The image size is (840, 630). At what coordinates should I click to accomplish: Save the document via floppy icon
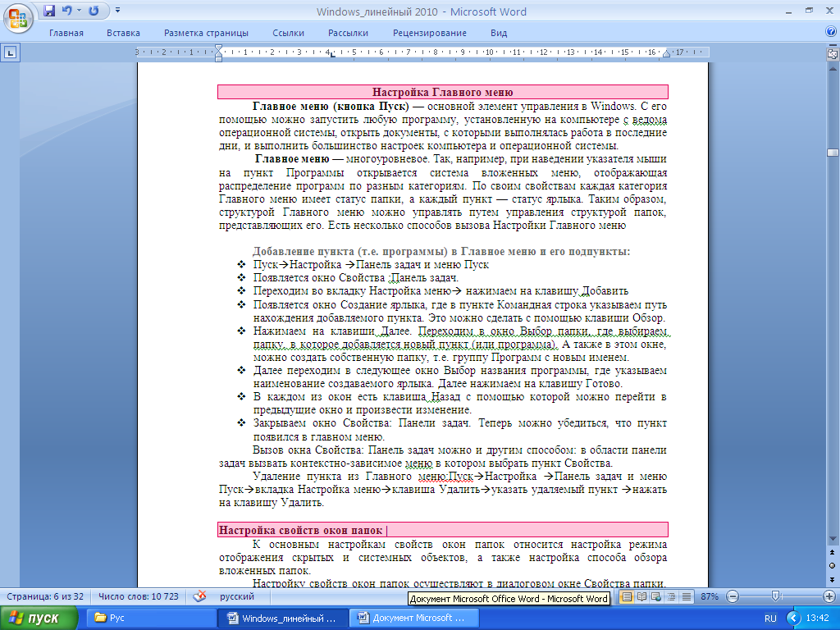click(x=49, y=11)
